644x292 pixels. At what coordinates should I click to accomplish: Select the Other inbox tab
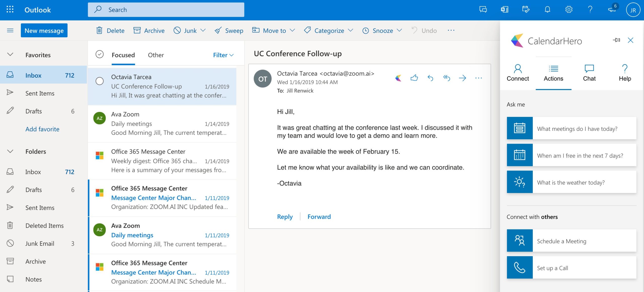(156, 54)
